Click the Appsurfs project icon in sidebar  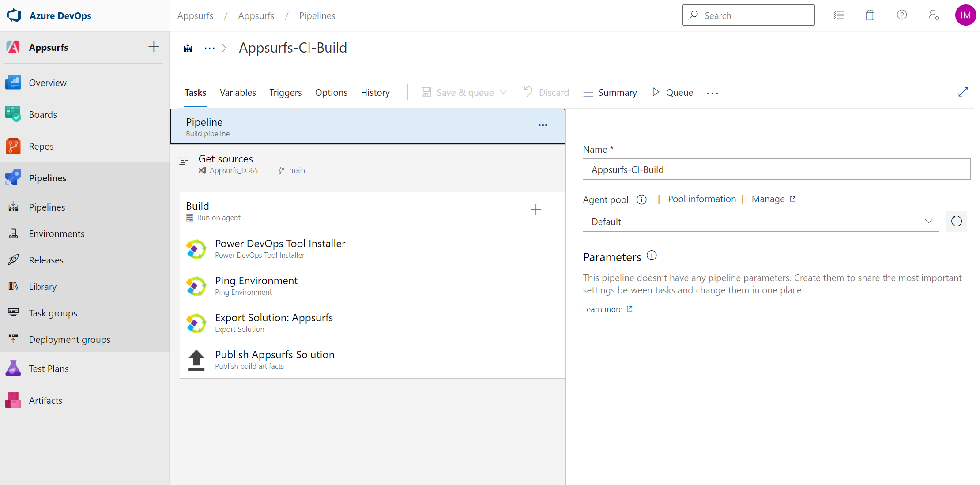[13, 47]
